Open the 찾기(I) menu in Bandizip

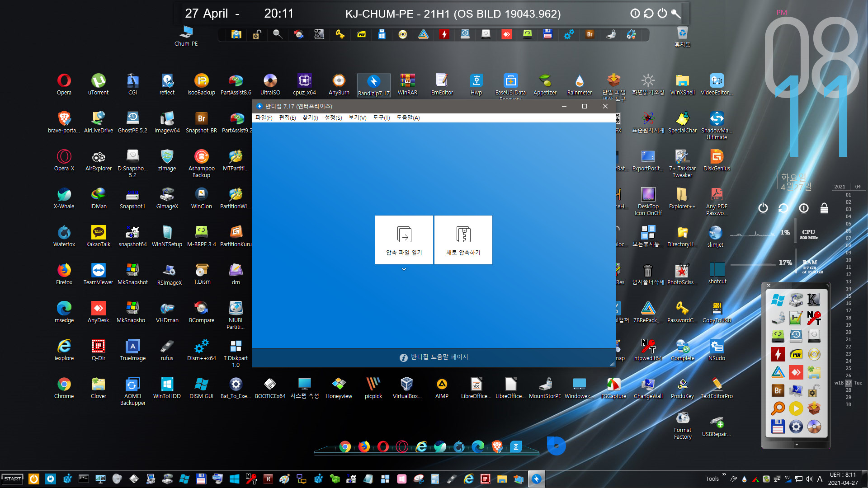pyautogui.click(x=310, y=117)
